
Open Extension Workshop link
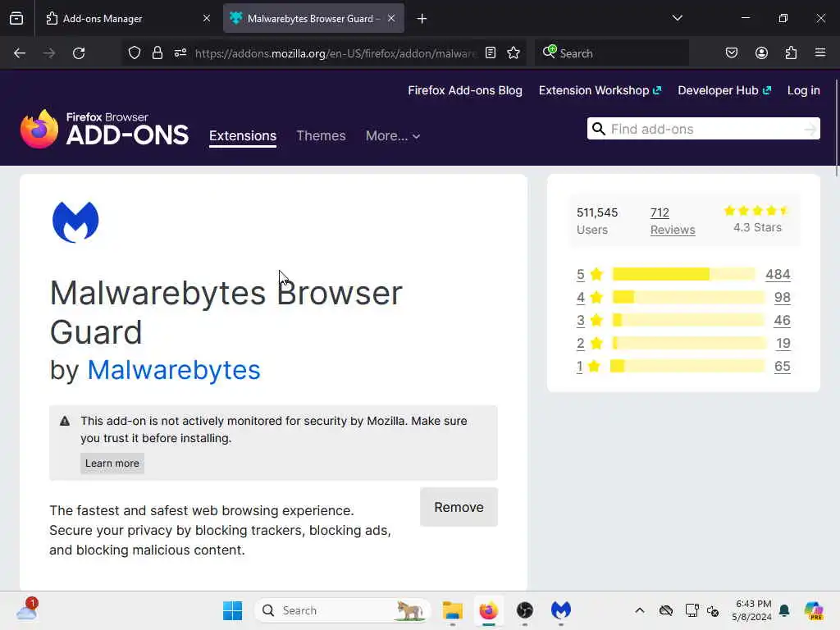click(600, 90)
